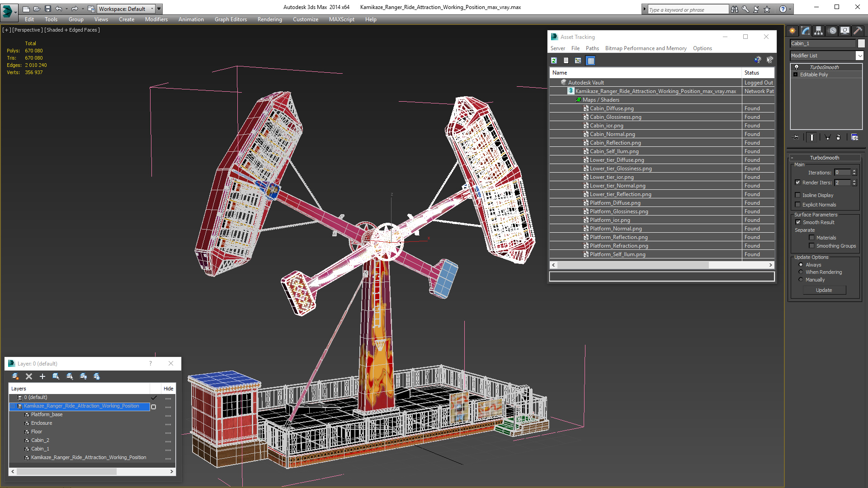868x488 pixels.
Task: Uncheck Smooth Result checkbox
Action: [x=798, y=222]
